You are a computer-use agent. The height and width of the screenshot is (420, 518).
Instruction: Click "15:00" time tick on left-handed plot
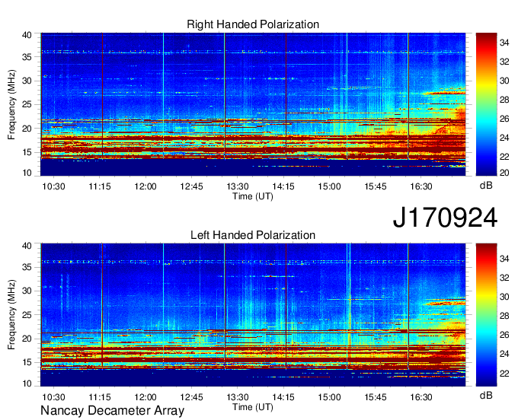329,397
